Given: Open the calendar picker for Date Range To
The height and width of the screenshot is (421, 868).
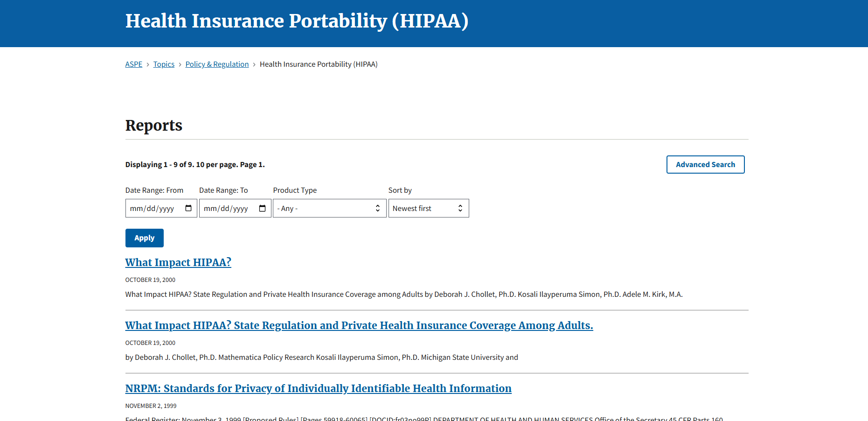Looking at the screenshot, I should point(262,208).
